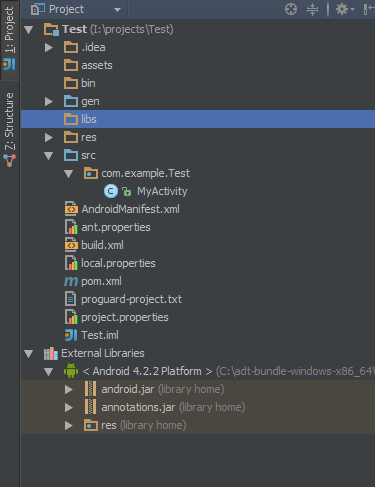The width and height of the screenshot is (375, 487).
Task: Switch to the 1: Project side tab
Action: [x=9, y=39]
